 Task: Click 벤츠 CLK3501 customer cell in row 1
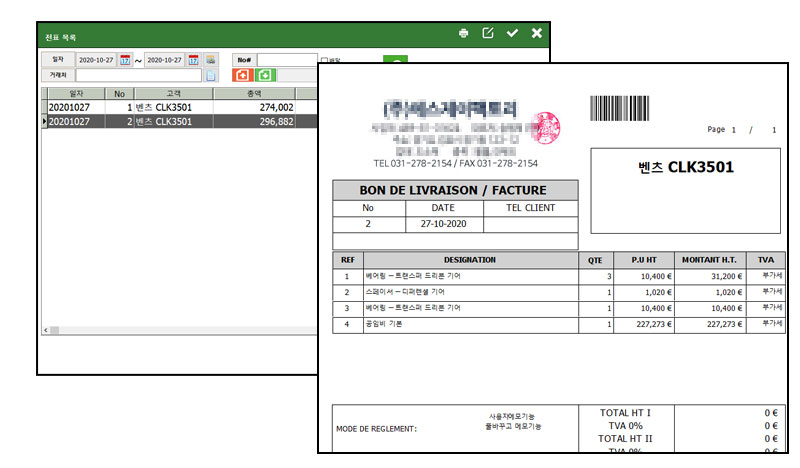[x=173, y=107]
